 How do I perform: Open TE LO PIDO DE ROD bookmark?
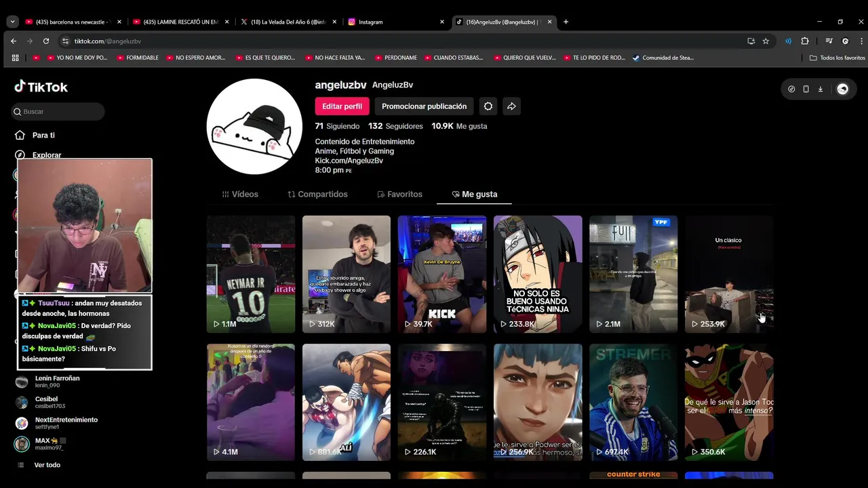tap(594, 58)
